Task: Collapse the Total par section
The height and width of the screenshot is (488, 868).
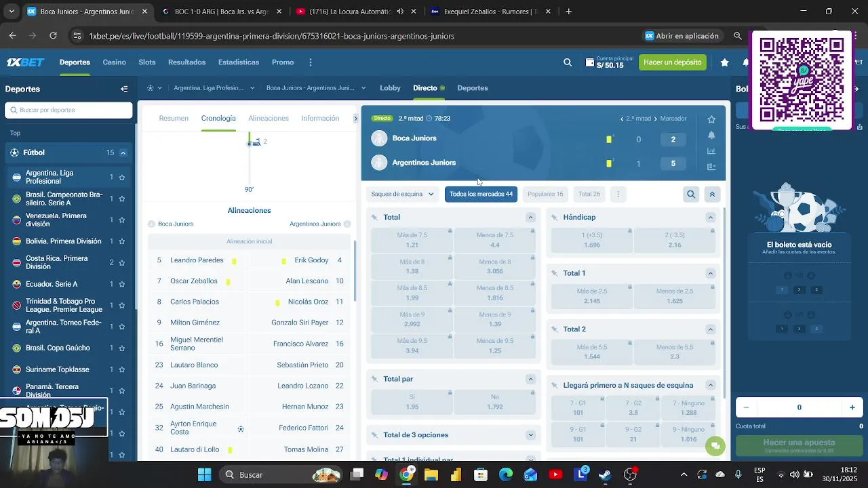Action: pyautogui.click(x=530, y=380)
